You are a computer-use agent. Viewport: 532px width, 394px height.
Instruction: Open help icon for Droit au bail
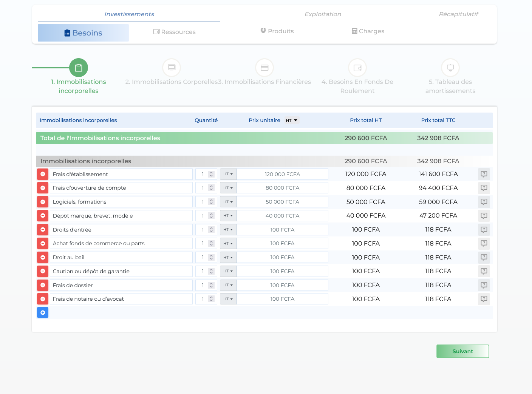coord(484,257)
